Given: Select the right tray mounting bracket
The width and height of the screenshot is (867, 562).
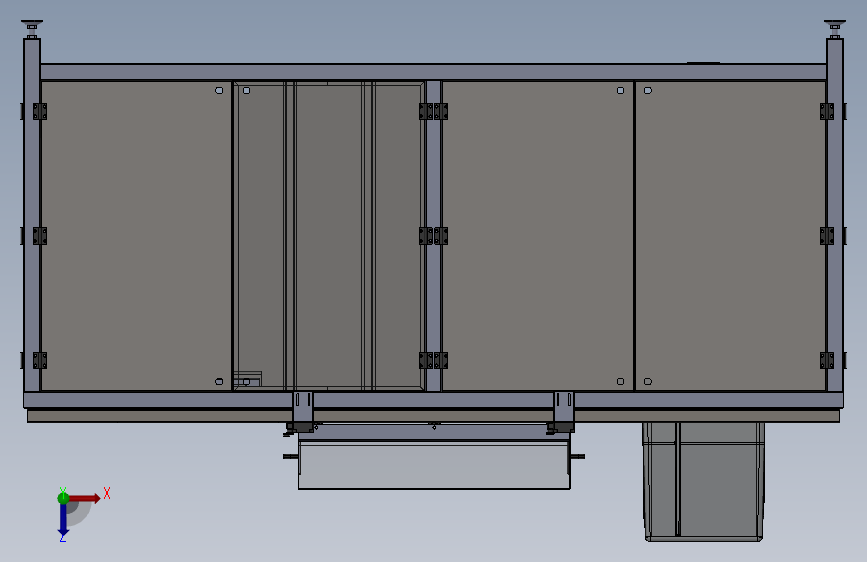Looking at the screenshot, I should coord(563,412).
